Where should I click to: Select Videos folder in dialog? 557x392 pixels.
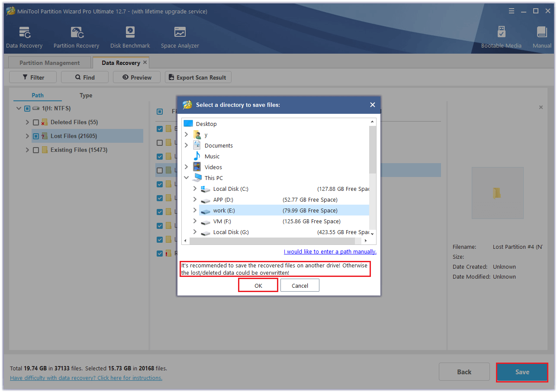[x=207, y=167]
